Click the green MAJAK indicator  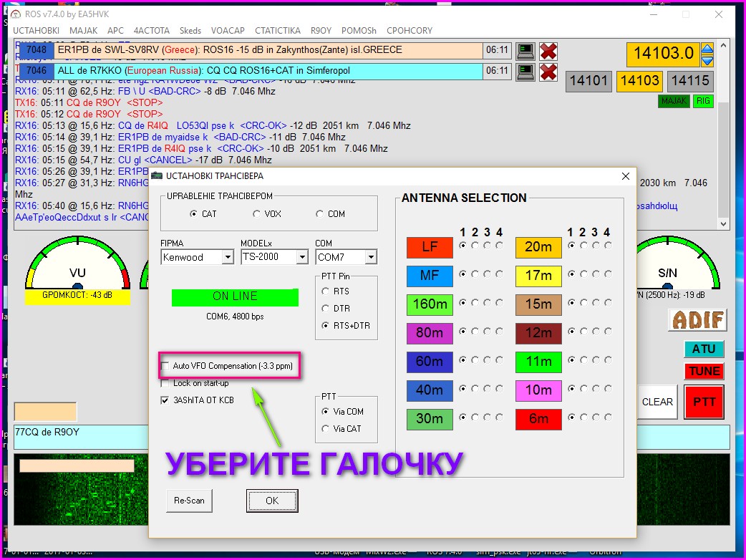(674, 102)
